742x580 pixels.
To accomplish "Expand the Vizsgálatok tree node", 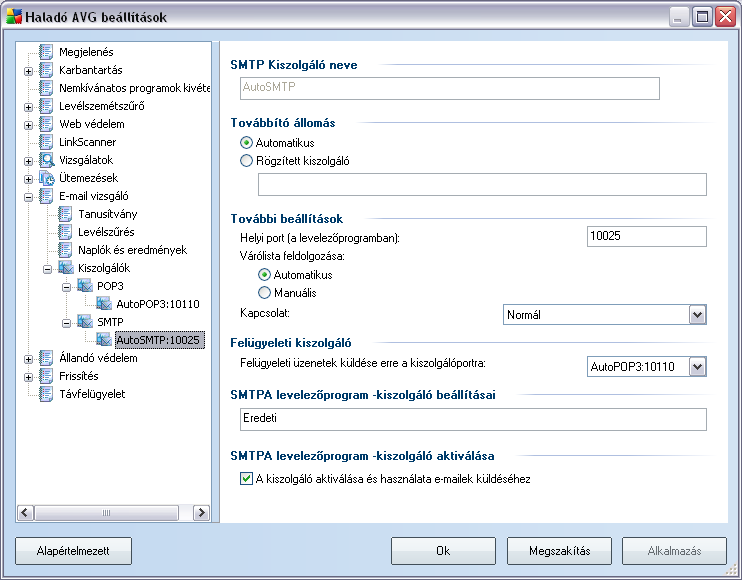I will (x=28, y=161).
